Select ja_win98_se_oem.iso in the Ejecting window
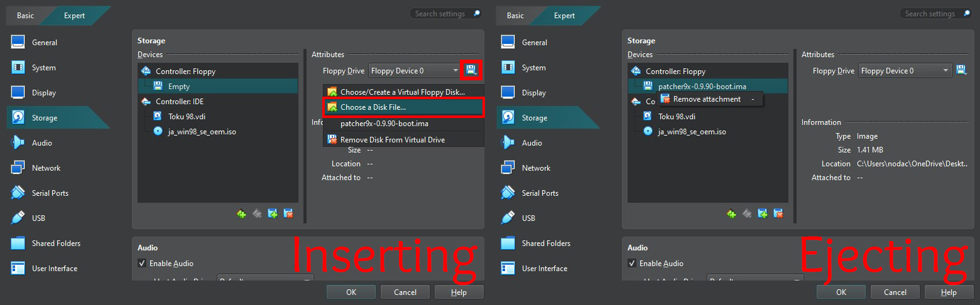Image resolution: width=980 pixels, height=305 pixels. point(708,131)
